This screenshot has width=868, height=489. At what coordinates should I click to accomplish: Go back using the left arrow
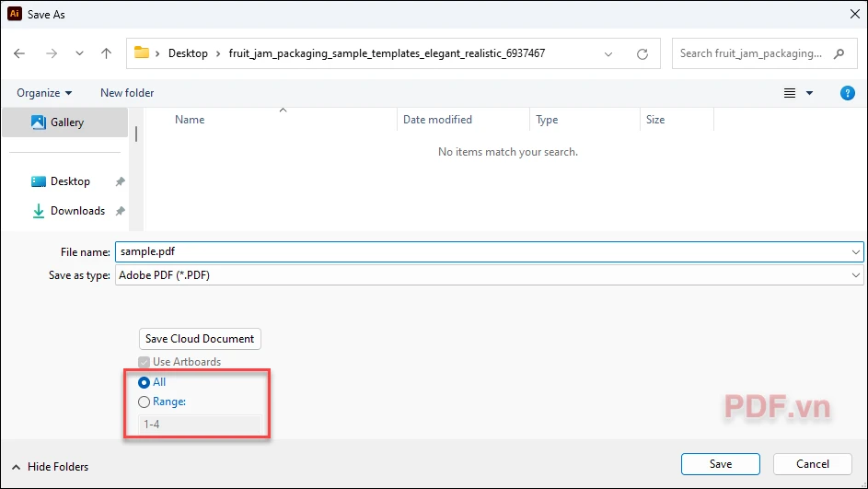coord(19,53)
